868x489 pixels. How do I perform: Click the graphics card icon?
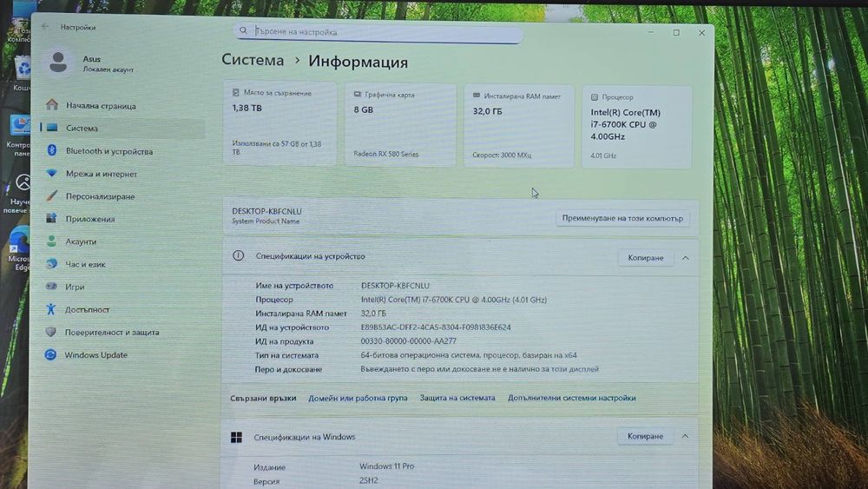click(x=357, y=94)
